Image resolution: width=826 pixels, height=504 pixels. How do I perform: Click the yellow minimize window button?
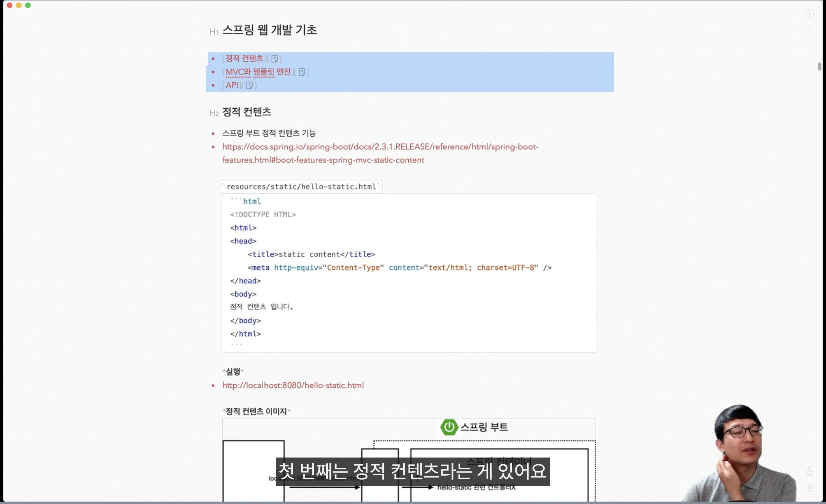click(x=19, y=5)
